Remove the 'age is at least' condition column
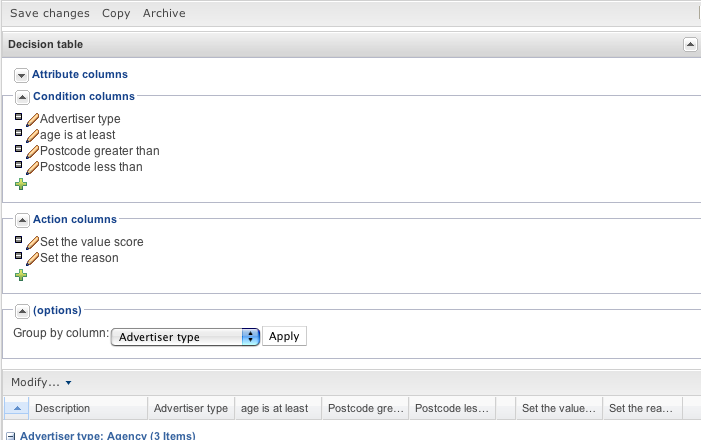Image resolution: width=701 pixels, height=440 pixels. coord(18,133)
